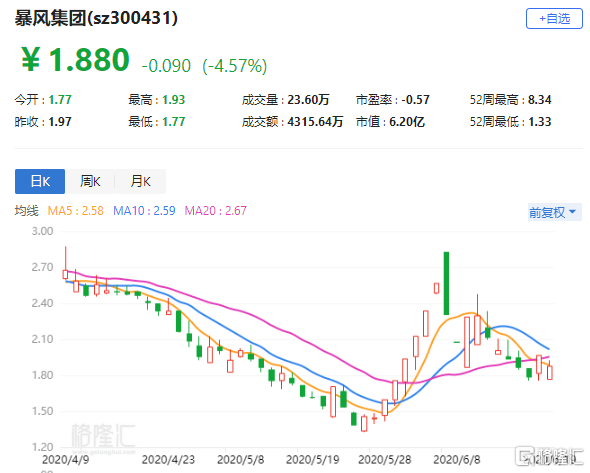Click the tall green candlestick near 2020/6/8
Image resolution: width=590 pixels, height=473 pixels.
pyautogui.click(x=446, y=283)
